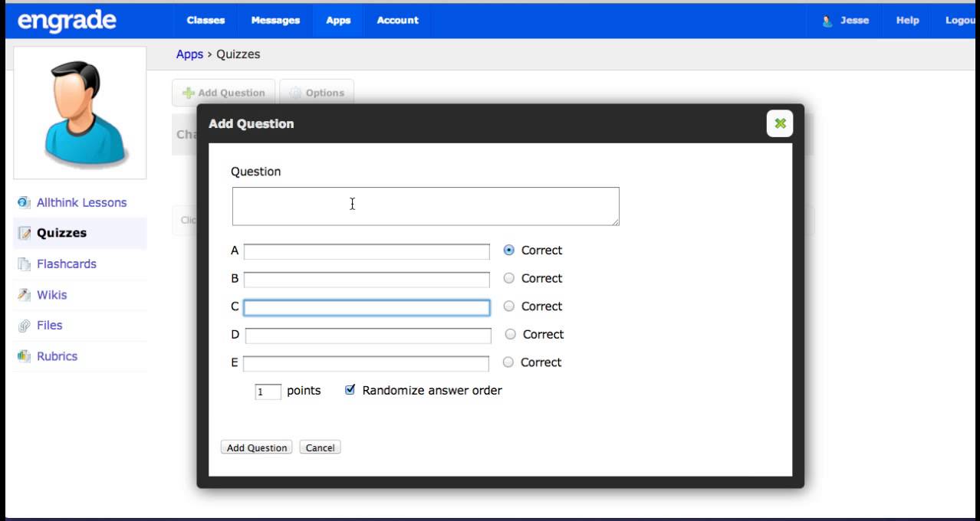980x521 pixels.
Task: Close the Add Question dialog
Action: 780,123
